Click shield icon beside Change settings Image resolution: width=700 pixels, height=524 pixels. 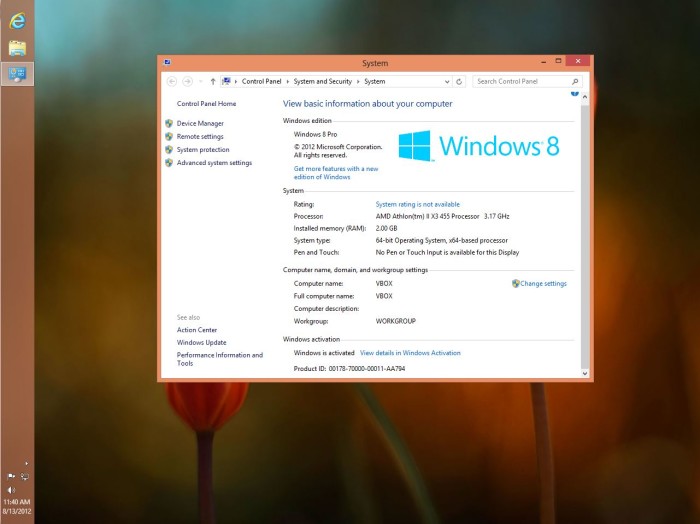pos(516,283)
